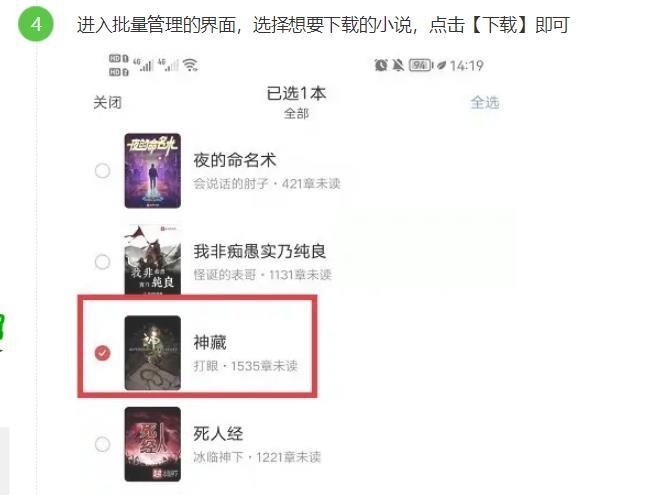This screenshot has height=495, width=658.
Task: Open the 全部 category filter under title
Action: 296,114
